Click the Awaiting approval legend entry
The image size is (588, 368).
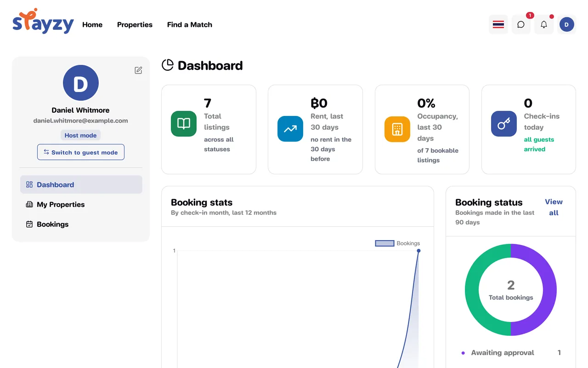[x=511, y=353]
